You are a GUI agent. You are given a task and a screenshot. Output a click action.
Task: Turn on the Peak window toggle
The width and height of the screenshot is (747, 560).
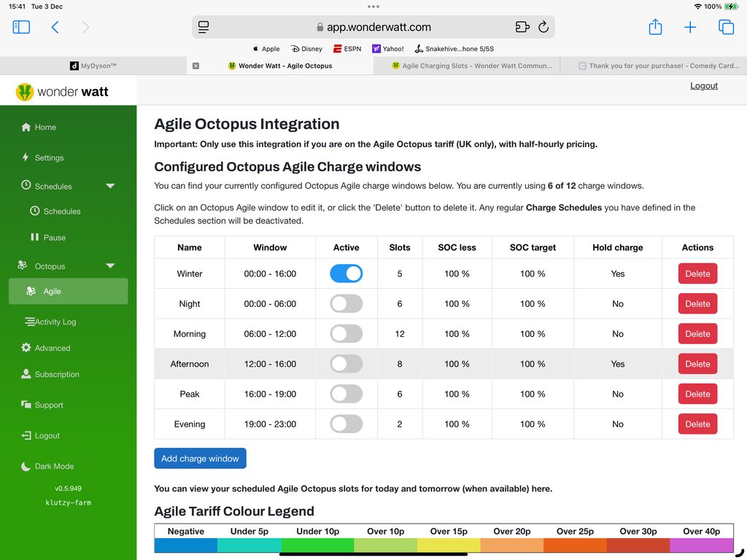[x=346, y=394]
